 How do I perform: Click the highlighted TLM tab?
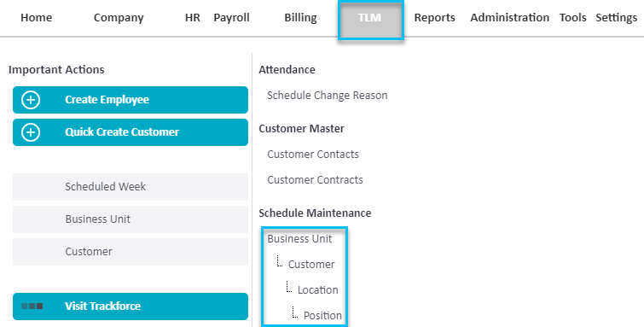point(371,20)
